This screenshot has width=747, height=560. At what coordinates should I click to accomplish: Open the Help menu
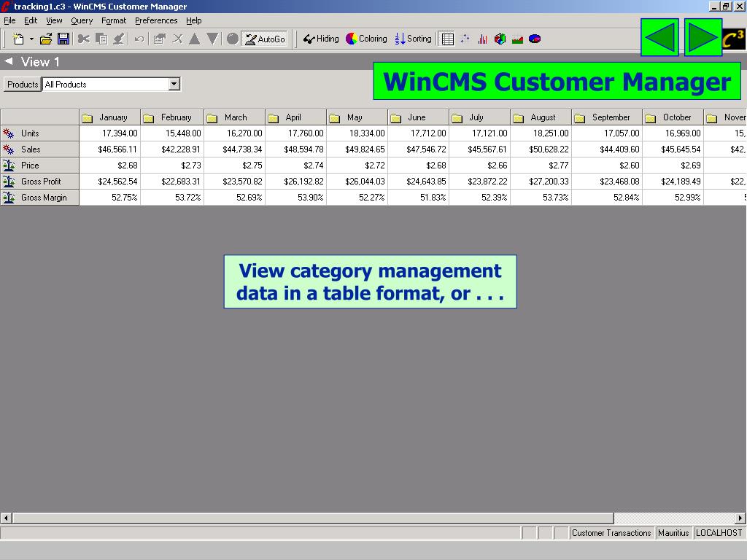[x=193, y=20]
